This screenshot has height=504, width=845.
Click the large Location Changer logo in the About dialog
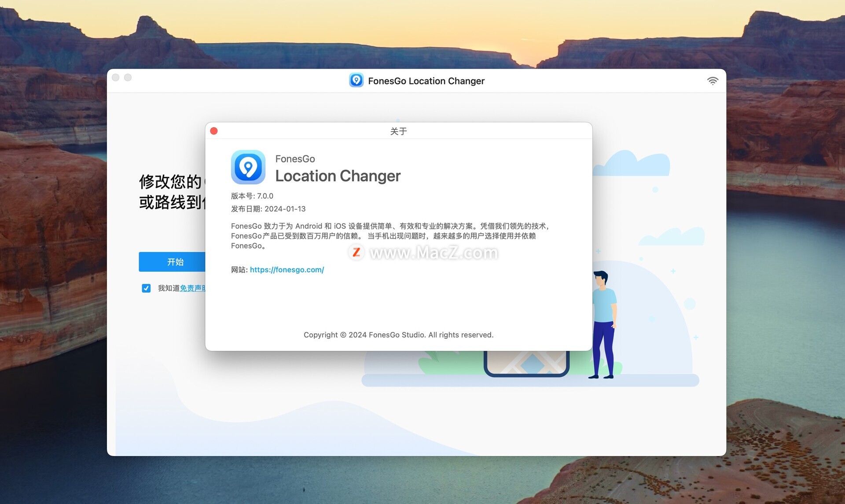[x=248, y=167]
